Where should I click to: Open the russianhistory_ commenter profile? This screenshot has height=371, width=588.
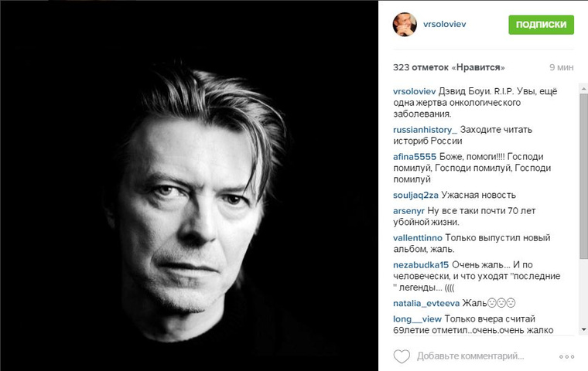pos(426,130)
